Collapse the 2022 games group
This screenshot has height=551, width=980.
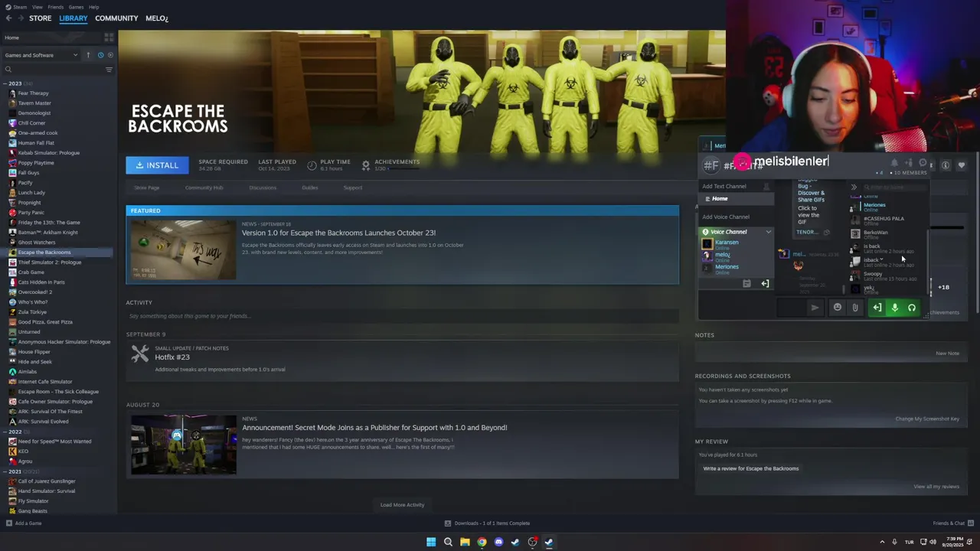click(5, 432)
